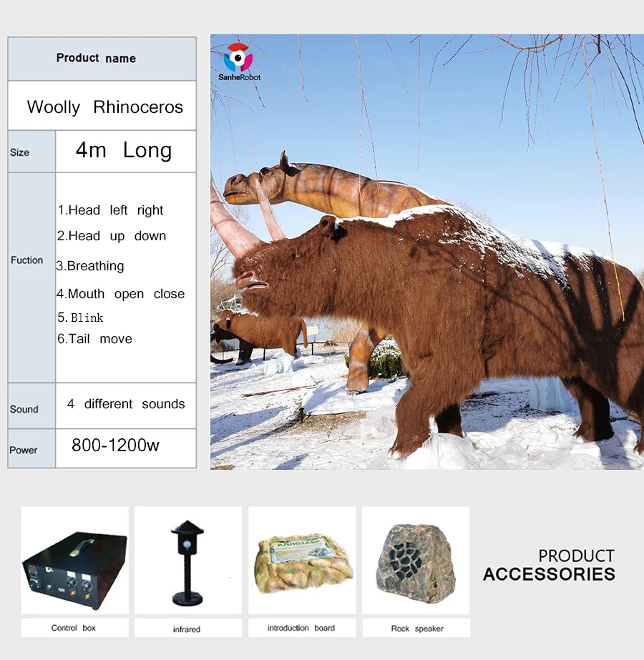Click the SanheRobot logo icon
644x660 pixels.
238,57
